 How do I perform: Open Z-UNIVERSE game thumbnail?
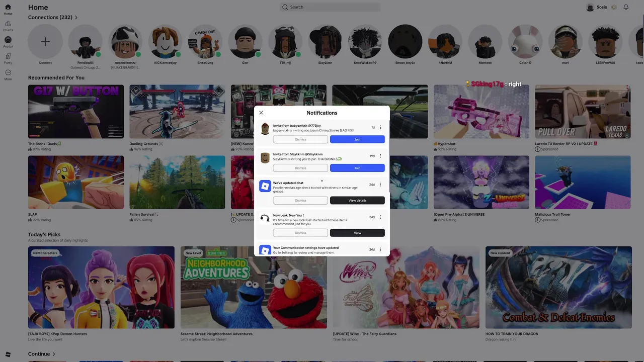coord(481,183)
